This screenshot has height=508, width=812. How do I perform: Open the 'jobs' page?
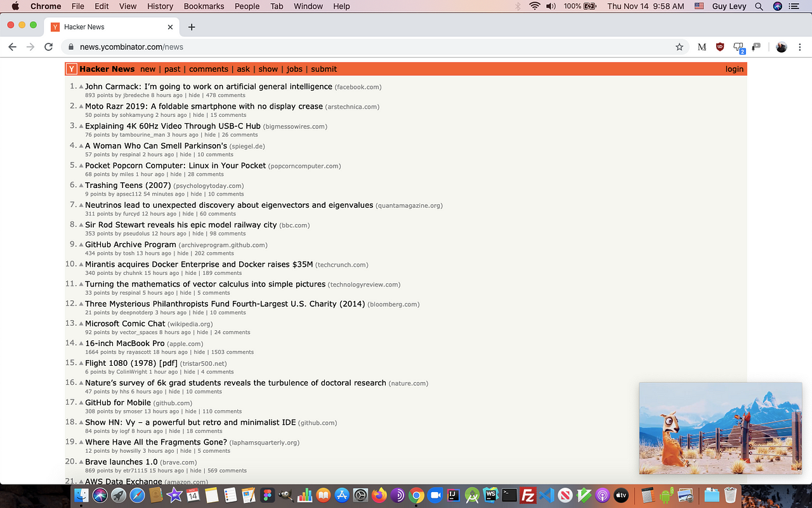pyautogui.click(x=294, y=69)
